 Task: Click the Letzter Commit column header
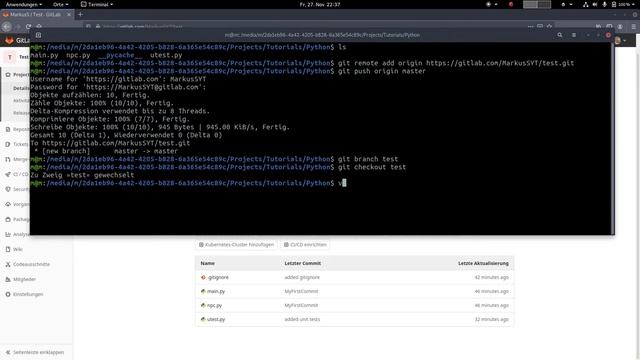(x=302, y=263)
